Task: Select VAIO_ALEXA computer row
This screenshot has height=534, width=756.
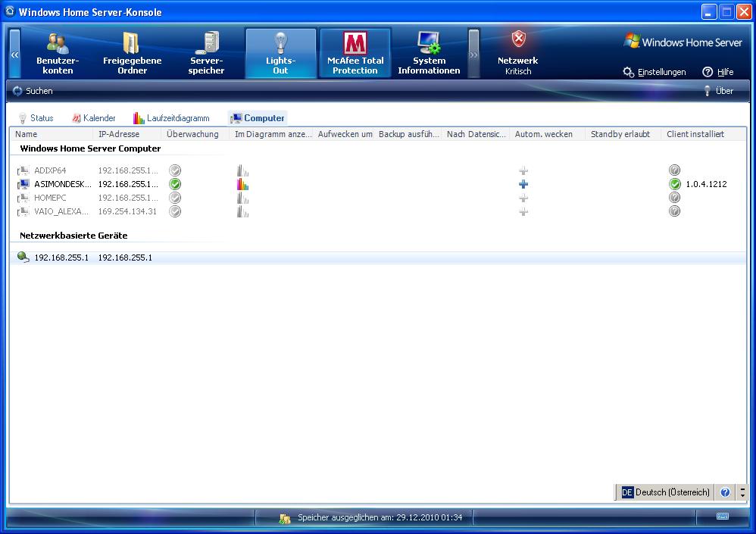Action: (x=378, y=211)
